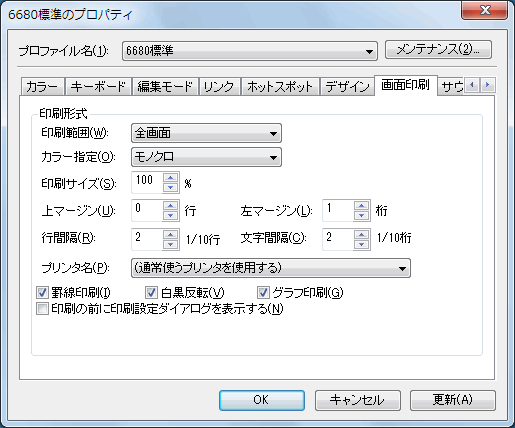
Task: Decrease 文字間隔 with the down spinner arrow
Action: pyautogui.click(x=362, y=244)
